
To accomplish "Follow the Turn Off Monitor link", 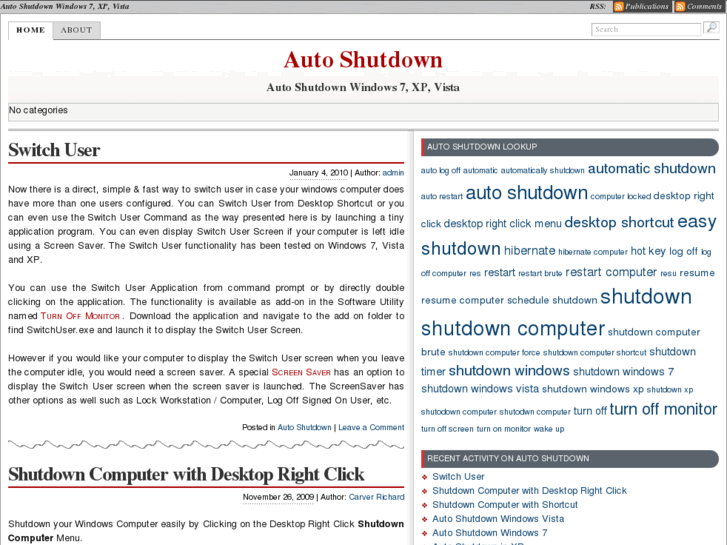I will click(x=80, y=316).
